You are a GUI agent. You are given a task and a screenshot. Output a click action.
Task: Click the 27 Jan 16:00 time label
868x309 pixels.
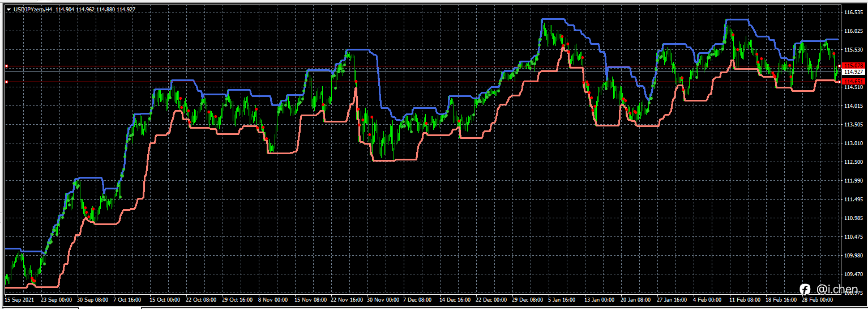673,299
